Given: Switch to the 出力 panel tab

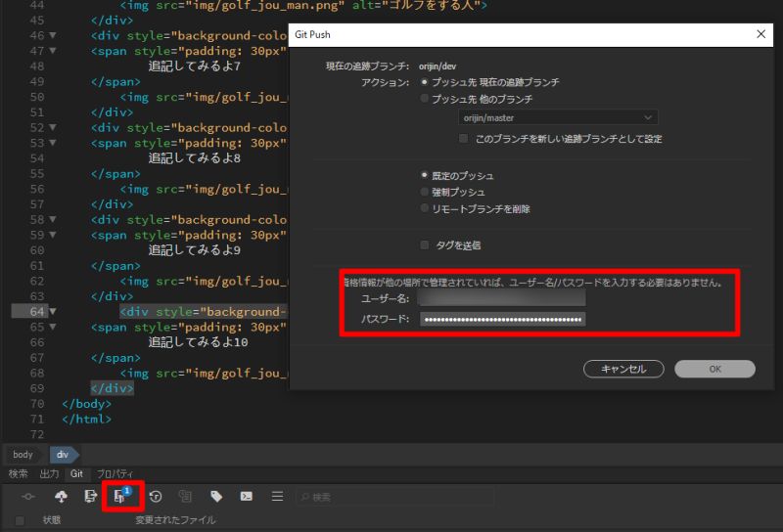Looking at the screenshot, I should point(50,473).
